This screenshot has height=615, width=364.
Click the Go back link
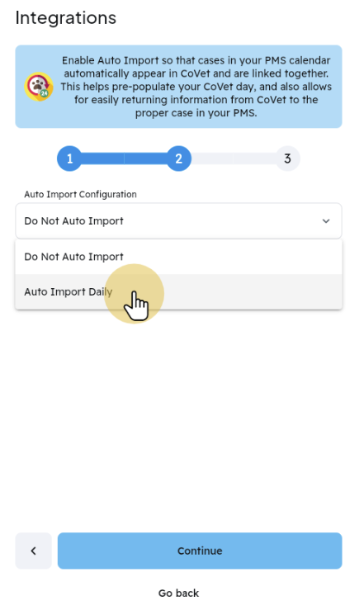pos(178,593)
